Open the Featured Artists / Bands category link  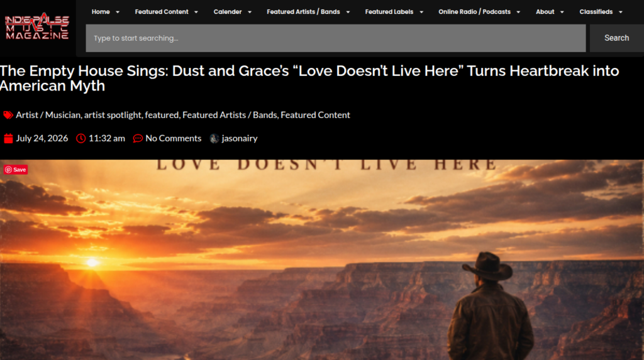230,115
